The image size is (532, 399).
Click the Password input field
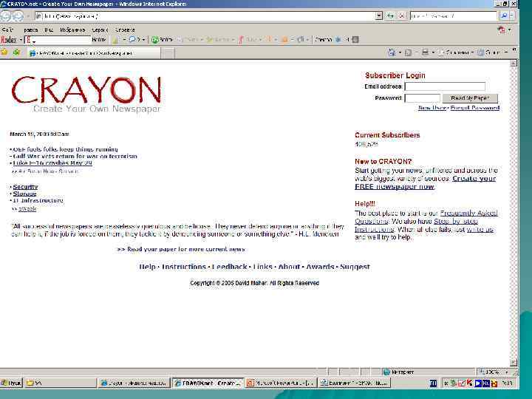[423, 98]
